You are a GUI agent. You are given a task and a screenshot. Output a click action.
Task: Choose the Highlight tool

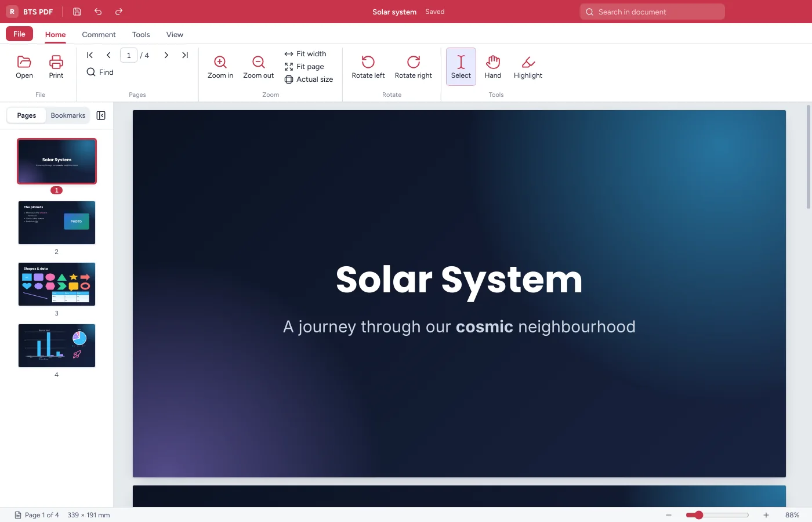pos(528,67)
